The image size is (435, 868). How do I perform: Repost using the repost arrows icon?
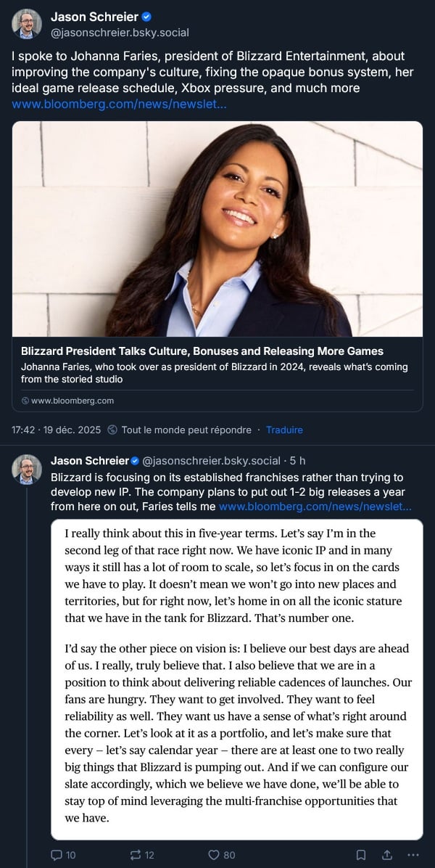click(136, 855)
